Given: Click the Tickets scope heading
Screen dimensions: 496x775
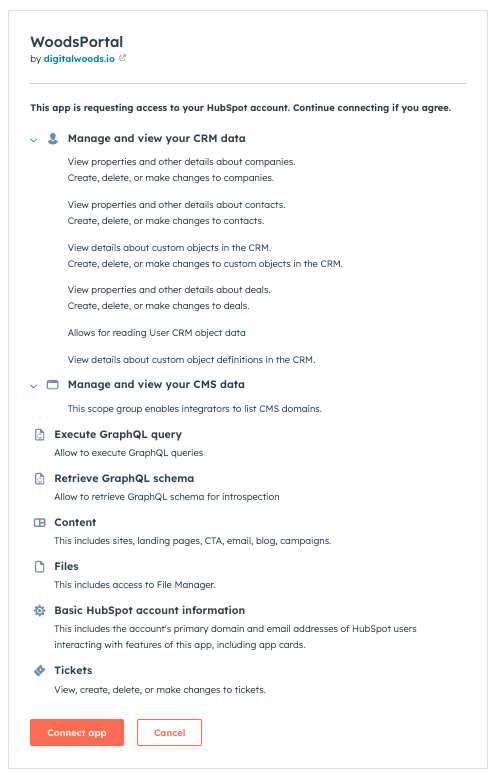Looking at the screenshot, I should click(x=73, y=670).
